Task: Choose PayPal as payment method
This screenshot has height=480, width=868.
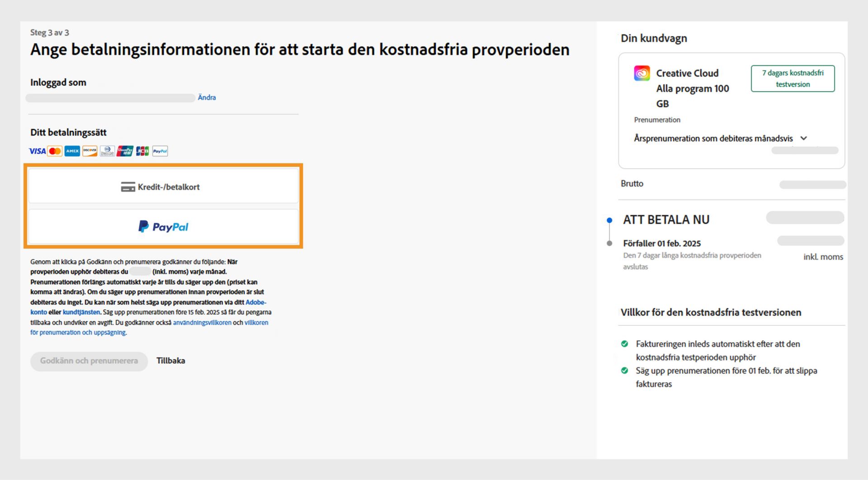Action: (x=164, y=226)
